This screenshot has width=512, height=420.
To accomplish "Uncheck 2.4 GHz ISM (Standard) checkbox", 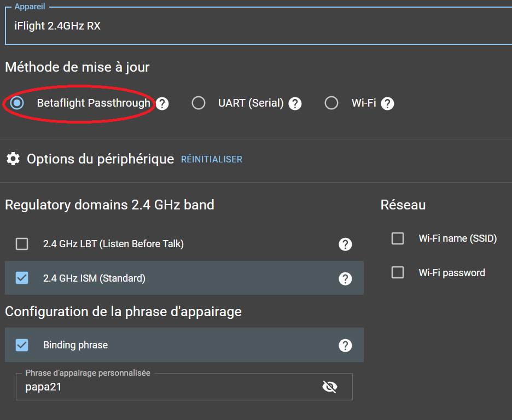I will point(22,278).
